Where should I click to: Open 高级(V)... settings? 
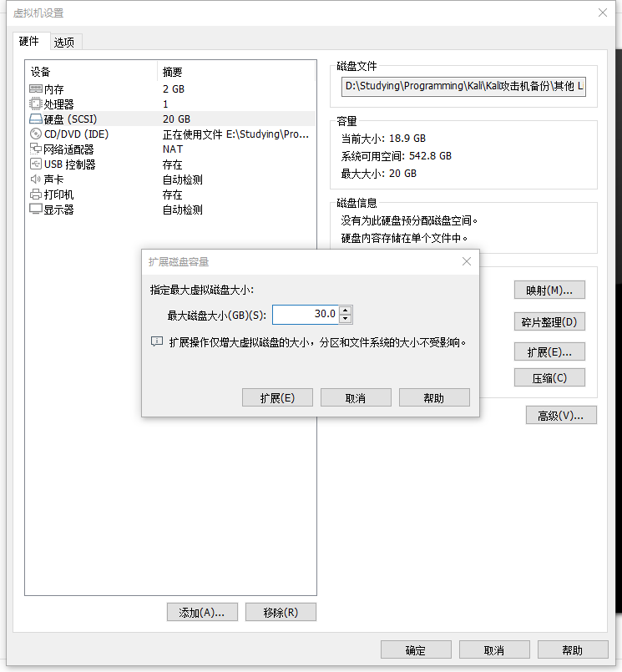[x=561, y=415]
